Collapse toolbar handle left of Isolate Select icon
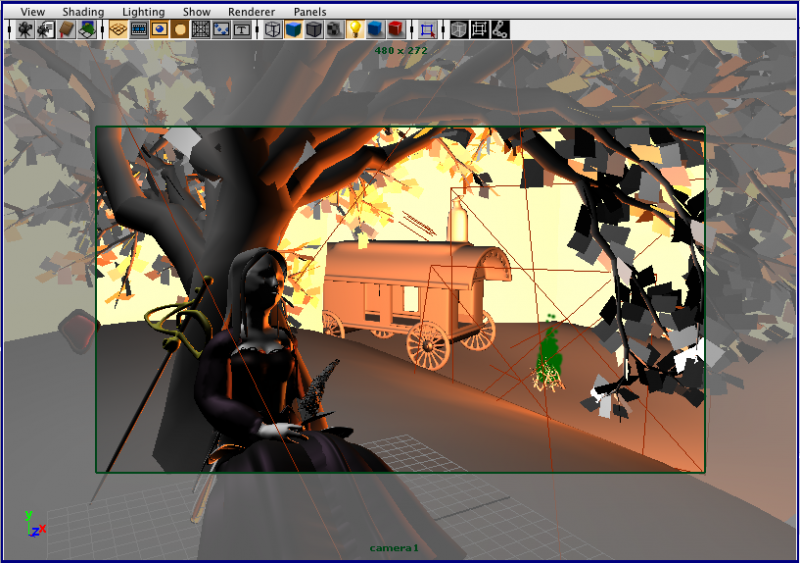Screen dimensions: 800x563 [412, 30]
